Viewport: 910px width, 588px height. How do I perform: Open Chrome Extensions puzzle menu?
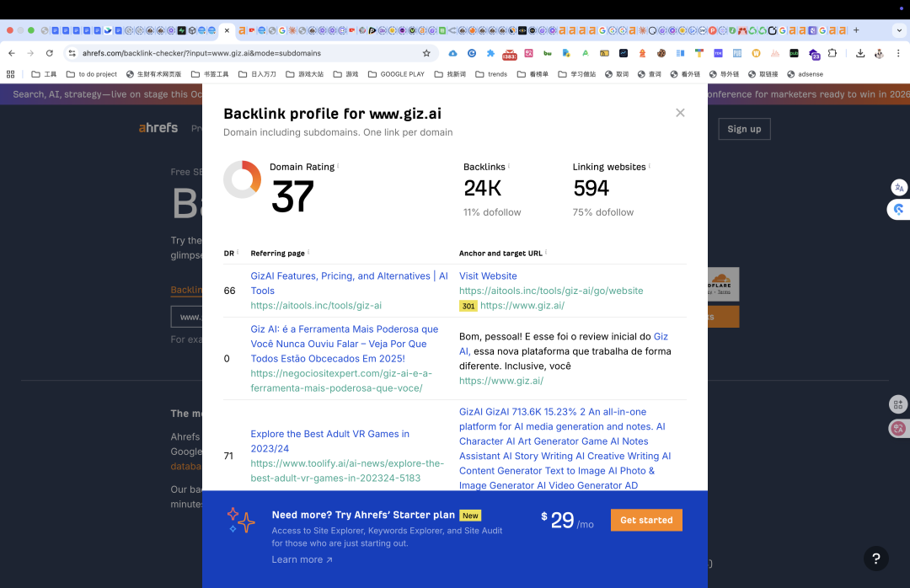point(832,53)
